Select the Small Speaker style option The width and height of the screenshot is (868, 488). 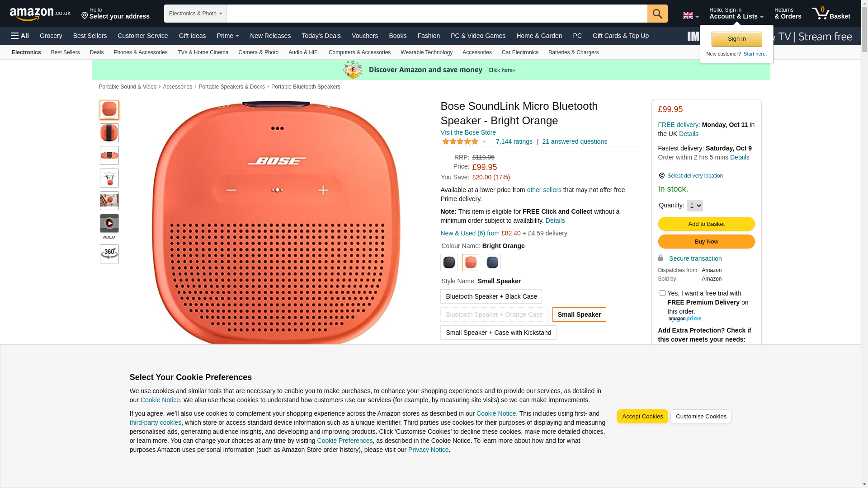tap(579, 314)
